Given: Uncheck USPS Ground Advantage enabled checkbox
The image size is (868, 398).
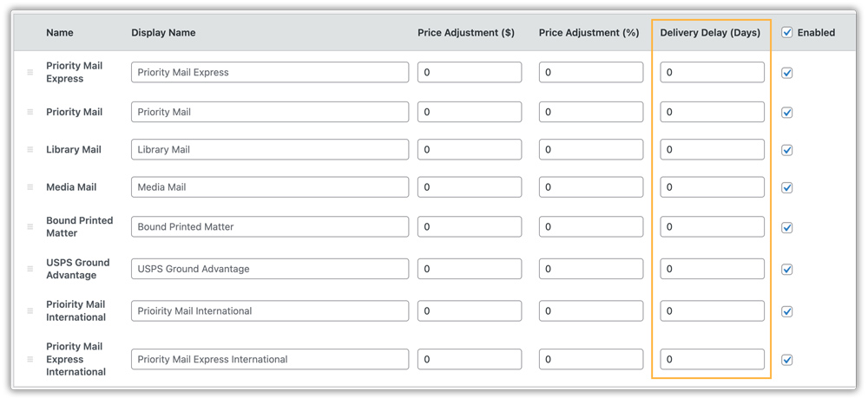Looking at the screenshot, I should (787, 269).
